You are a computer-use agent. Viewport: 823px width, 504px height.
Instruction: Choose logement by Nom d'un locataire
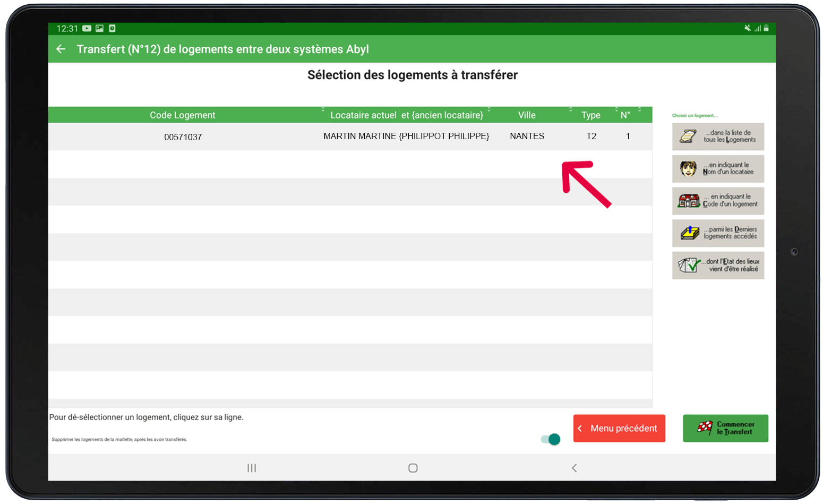click(718, 169)
